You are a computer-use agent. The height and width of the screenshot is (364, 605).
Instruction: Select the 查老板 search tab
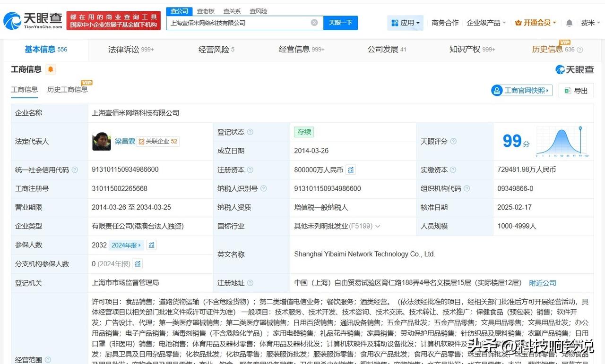point(205,10)
